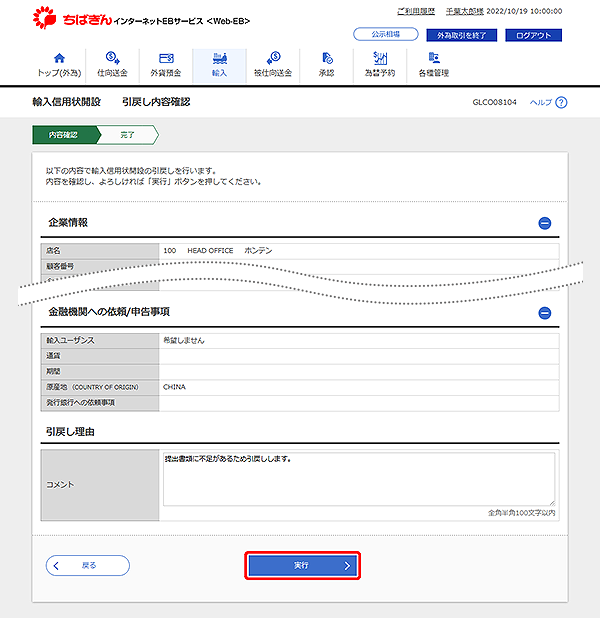
Task: Click the 公示相場 button
Action: (386, 34)
